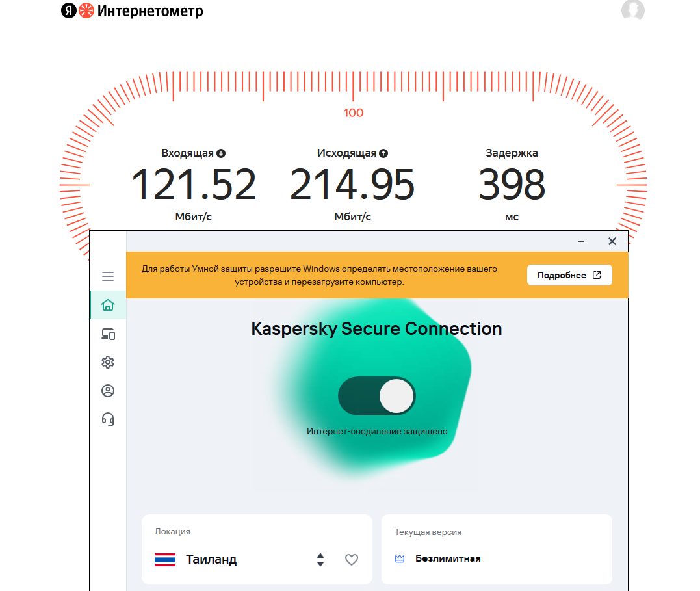Click the Исходящая label
The height and width of the screenshot is (591, 700).
pos(347,153)
